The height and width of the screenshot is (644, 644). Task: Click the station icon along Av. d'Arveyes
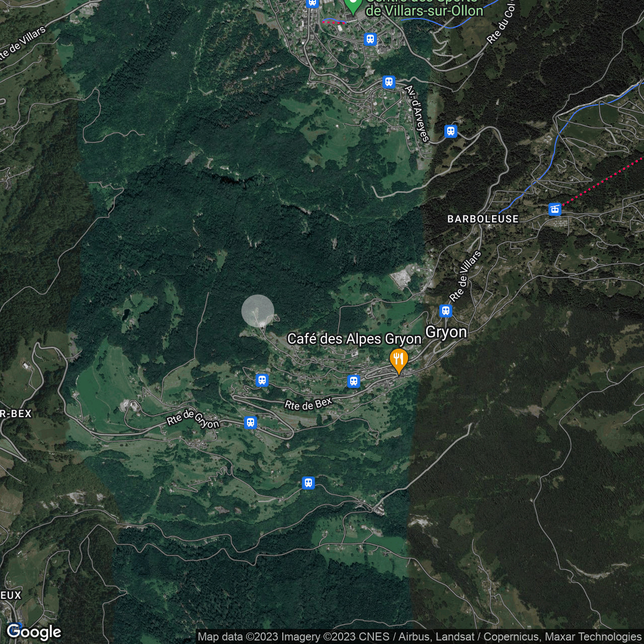(x=389, y=82)
